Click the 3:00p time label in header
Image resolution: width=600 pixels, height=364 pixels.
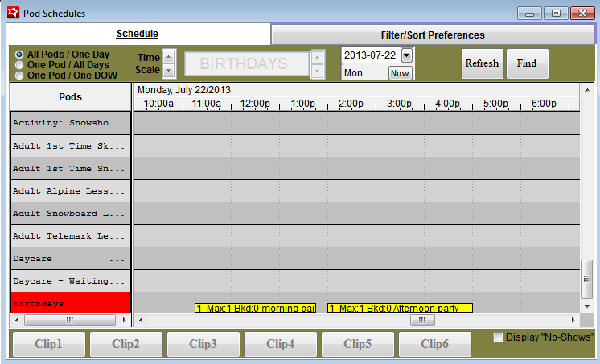pyautogui.click(x=399, y=104)
